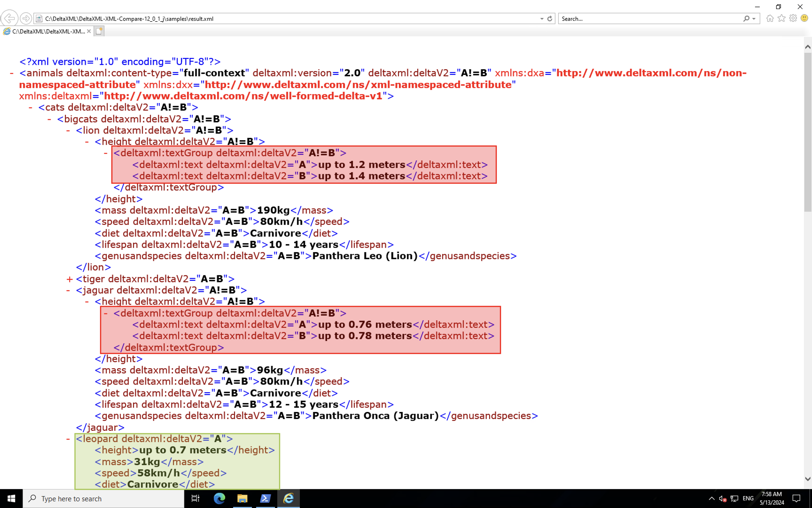This screenshot has height=508, width=812.
Task: Open Favorites star icon
Action: (x=781, y=18)
